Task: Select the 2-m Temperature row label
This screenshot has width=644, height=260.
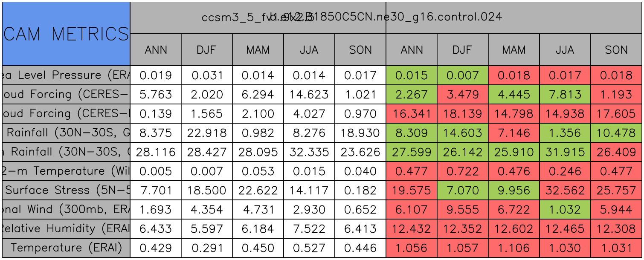Action: pyautogui.click(x=66, y=171)
